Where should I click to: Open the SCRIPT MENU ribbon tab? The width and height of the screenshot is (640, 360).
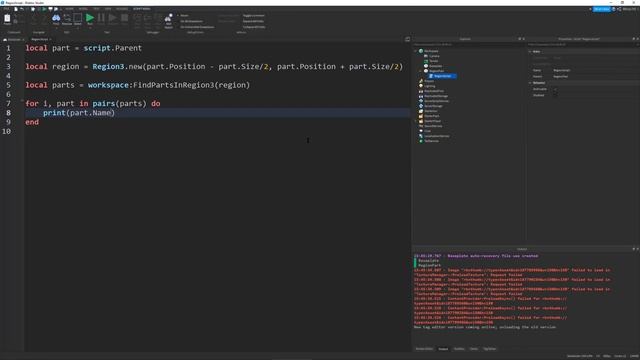click(x=142, y=9)
